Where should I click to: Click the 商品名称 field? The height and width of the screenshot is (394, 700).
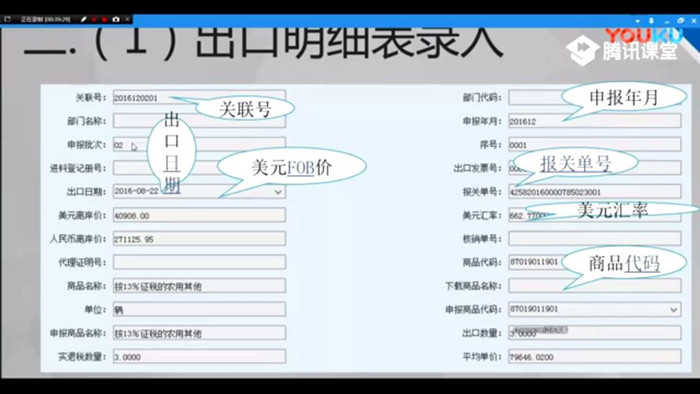(199, 286)
